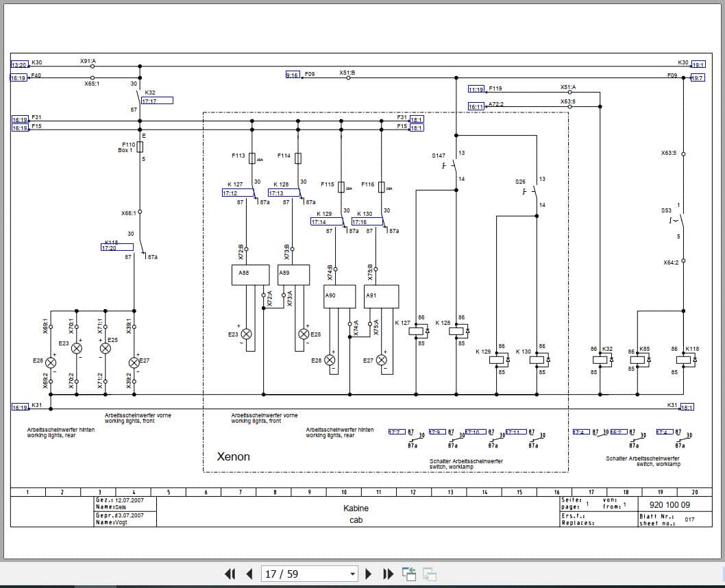This screenshot has height=588, width=725.
Task: Follow the 16:19 reference beside left F31
Action: (x=20, y=119)
